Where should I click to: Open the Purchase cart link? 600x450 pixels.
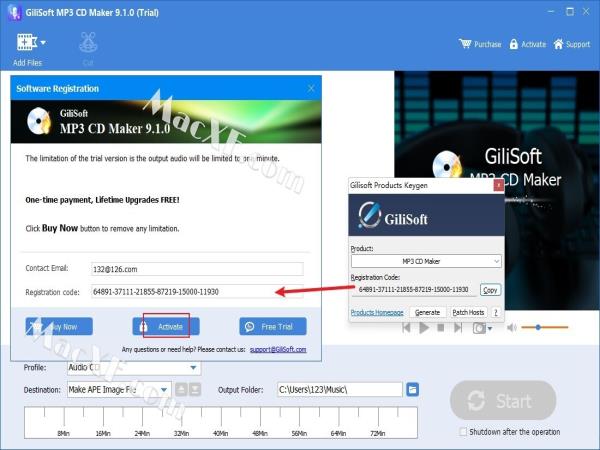480,44
